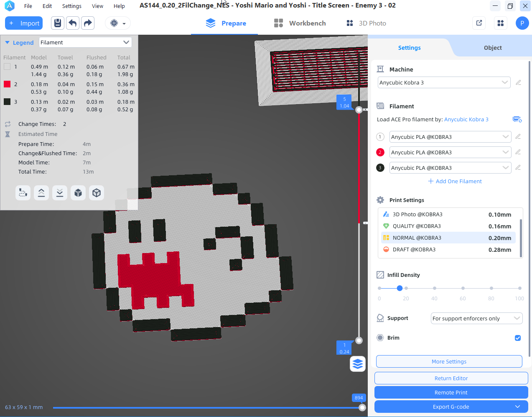Viewport: 532px width, 417px height.
Task: Open the user profile avatar P
Action: [522, 23]
